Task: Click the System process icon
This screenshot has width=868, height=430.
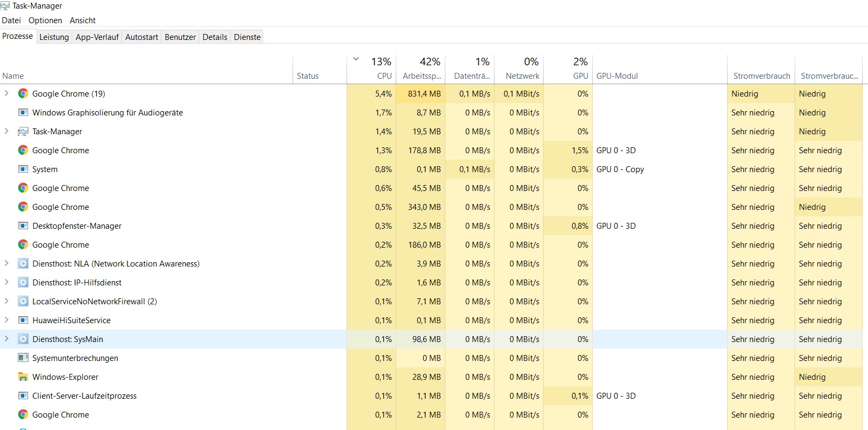Action: (23, 169)
